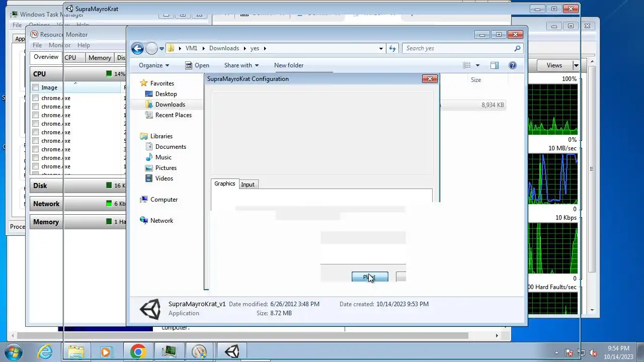Select the Input tab
644x362 pixels.
pyautogui.click(x=248, y=185)
